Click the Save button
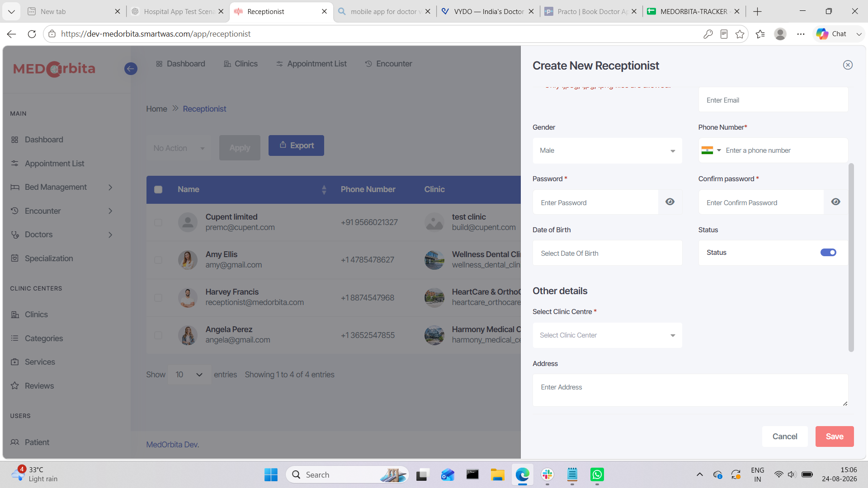Screen dimensions: 868x488 (x=835, y=436)
